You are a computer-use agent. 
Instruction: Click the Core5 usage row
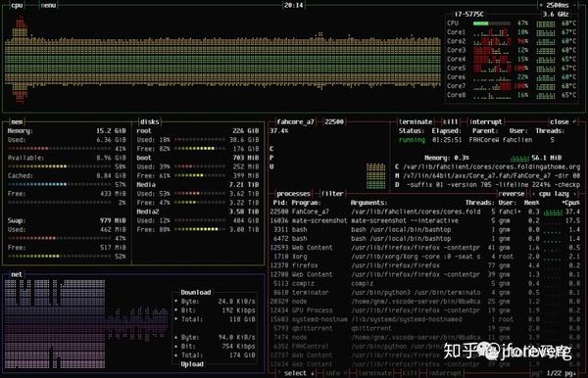click(x=512, y=69)
